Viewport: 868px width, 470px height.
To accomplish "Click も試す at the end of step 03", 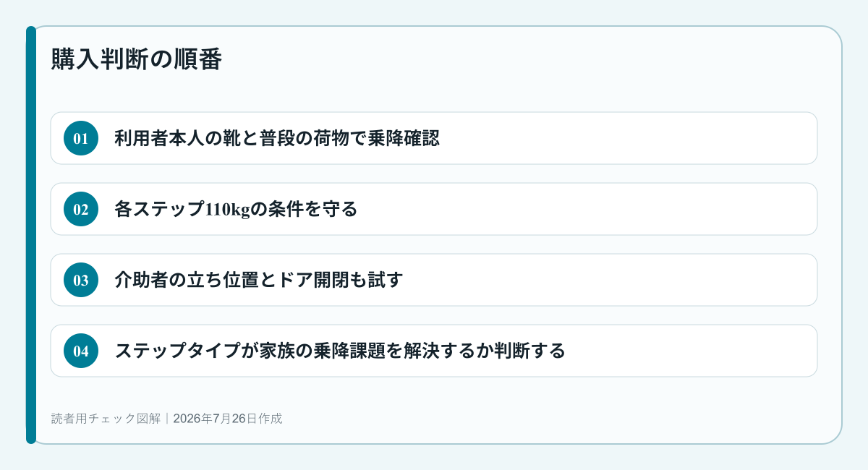I will click(x=376, y=280).
